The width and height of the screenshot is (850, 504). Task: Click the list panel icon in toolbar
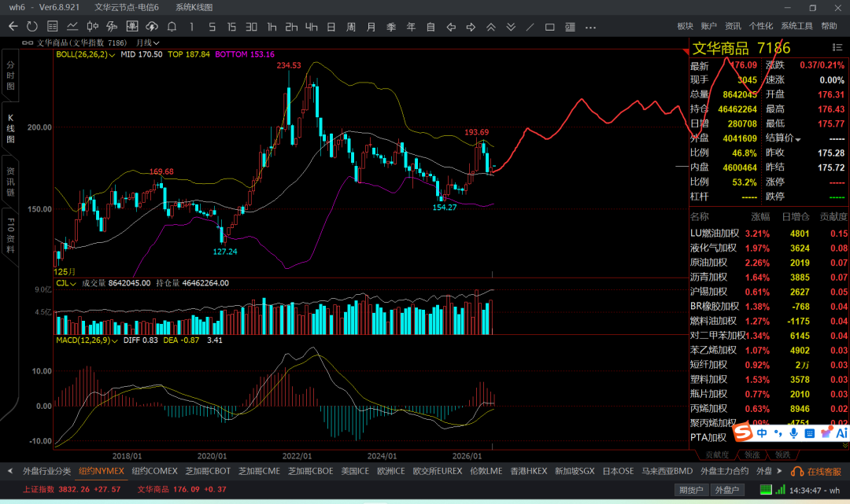point(570,27)
